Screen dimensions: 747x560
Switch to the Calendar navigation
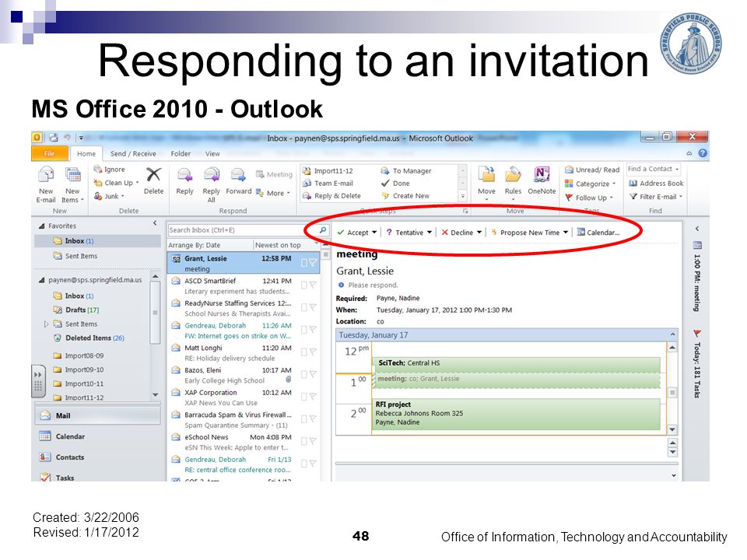coord(97,436)
